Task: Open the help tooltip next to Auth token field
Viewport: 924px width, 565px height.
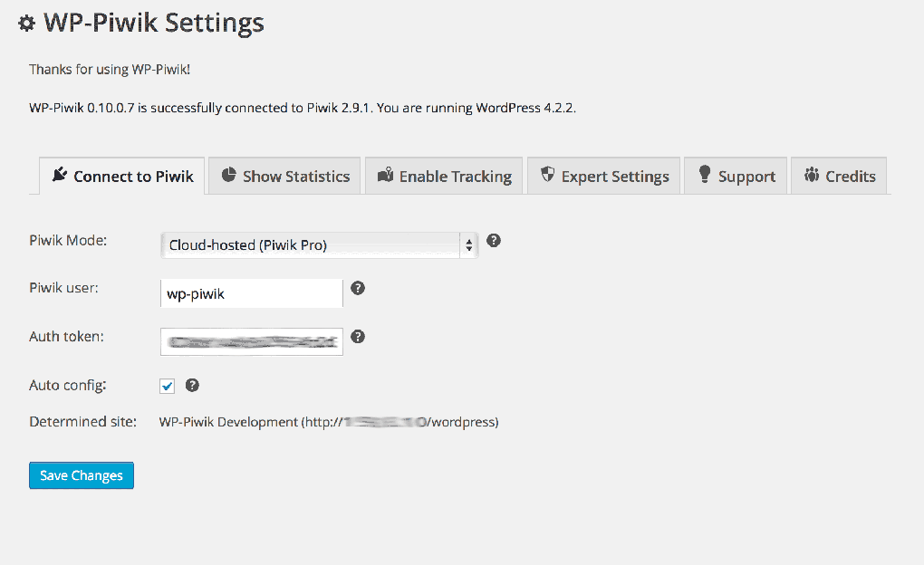Action: 358,336
